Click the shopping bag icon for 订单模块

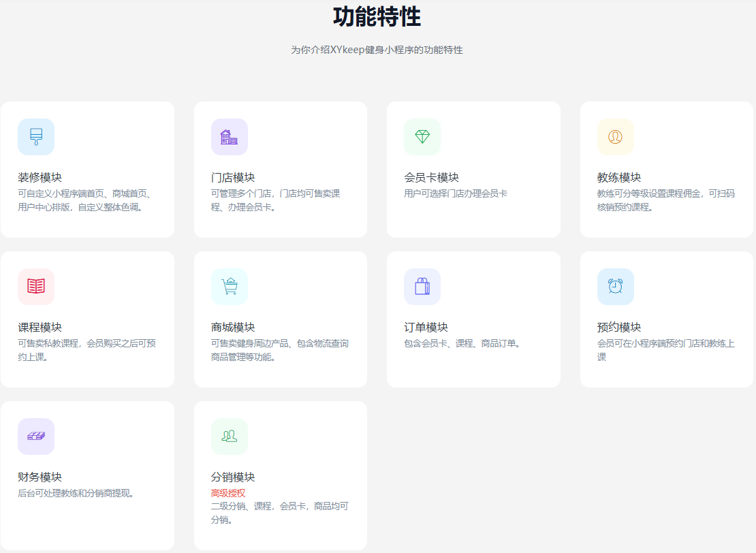(x=422, y=287)
